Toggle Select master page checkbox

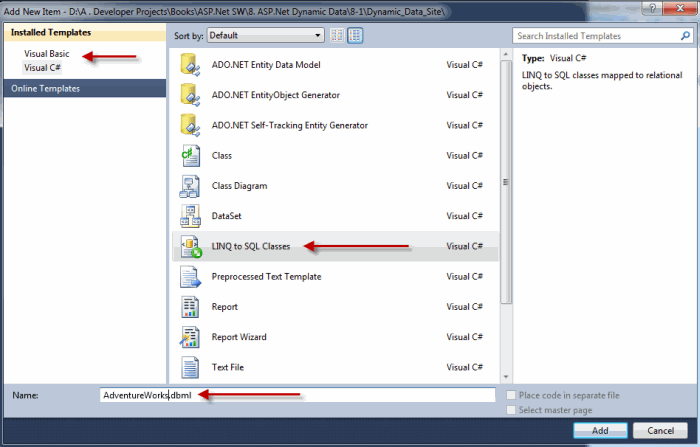[511, 410]
